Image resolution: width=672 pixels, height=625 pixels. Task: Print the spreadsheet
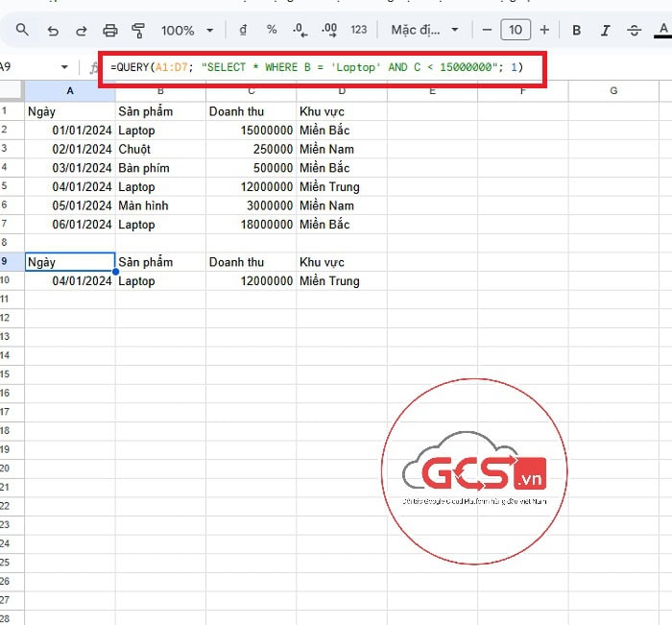pos(109,31)
